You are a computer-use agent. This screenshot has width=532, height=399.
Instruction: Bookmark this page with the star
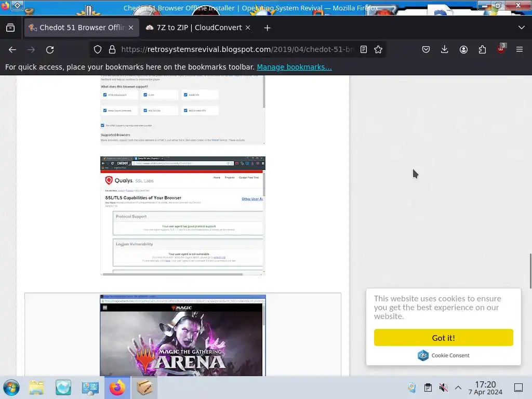(x=378, y=49)
